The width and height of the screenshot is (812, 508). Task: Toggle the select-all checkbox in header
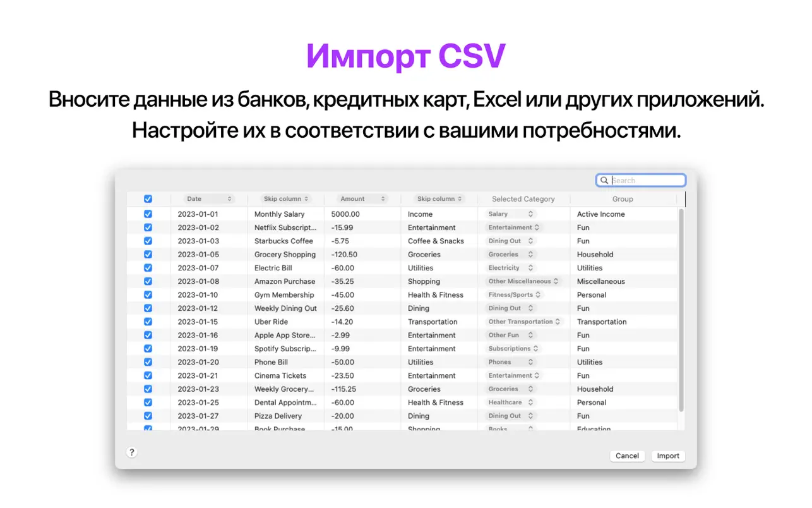coord(148,198)
